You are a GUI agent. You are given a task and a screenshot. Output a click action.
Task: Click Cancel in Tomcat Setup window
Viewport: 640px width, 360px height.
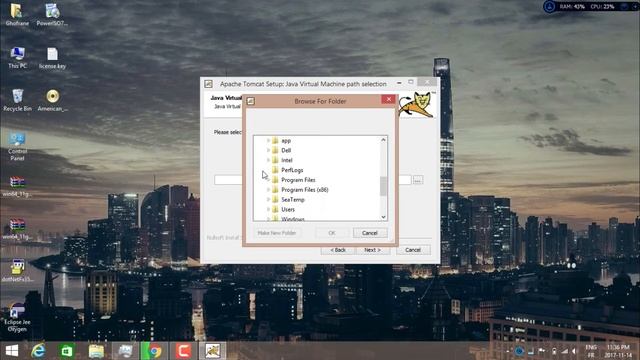(x=413, y=250)
